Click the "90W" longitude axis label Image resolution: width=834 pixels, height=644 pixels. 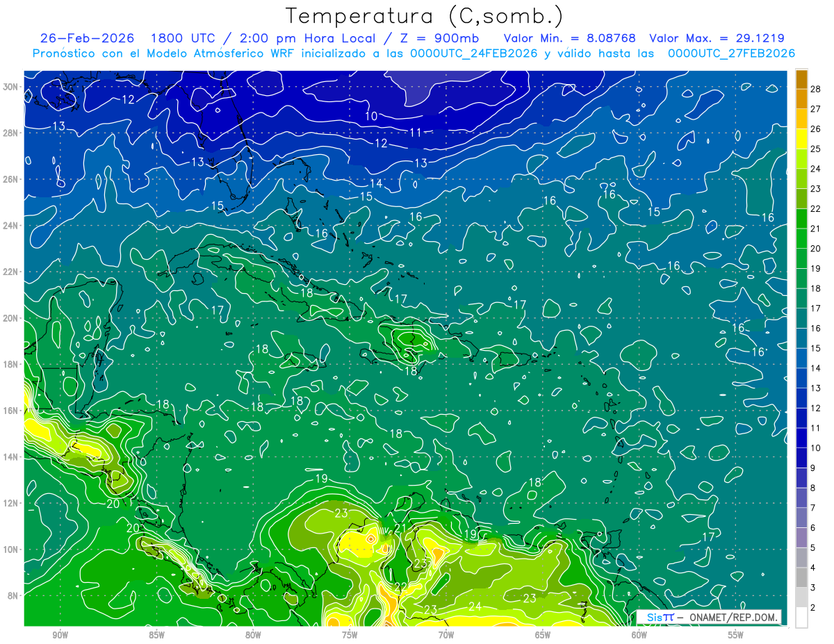click(60, 635)
